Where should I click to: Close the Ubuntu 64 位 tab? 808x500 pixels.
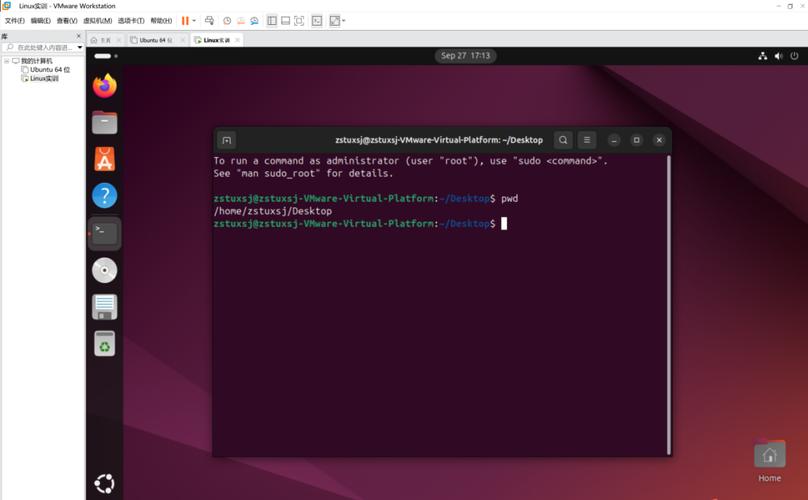click(182, 40)
